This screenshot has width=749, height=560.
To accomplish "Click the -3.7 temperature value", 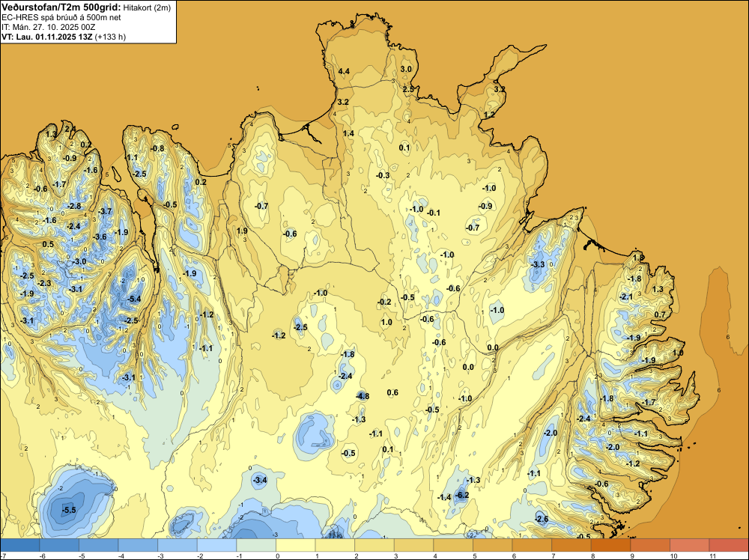I will 105,211.
